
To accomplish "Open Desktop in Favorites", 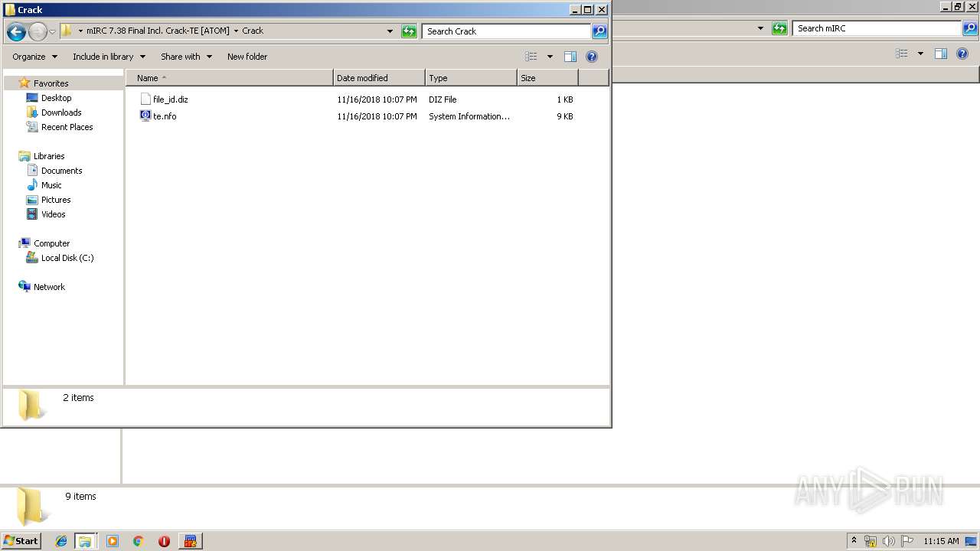I will pos(56,98).
